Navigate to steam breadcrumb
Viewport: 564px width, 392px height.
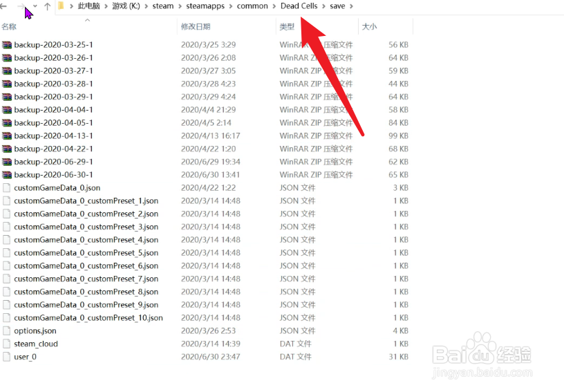point(162,6)
